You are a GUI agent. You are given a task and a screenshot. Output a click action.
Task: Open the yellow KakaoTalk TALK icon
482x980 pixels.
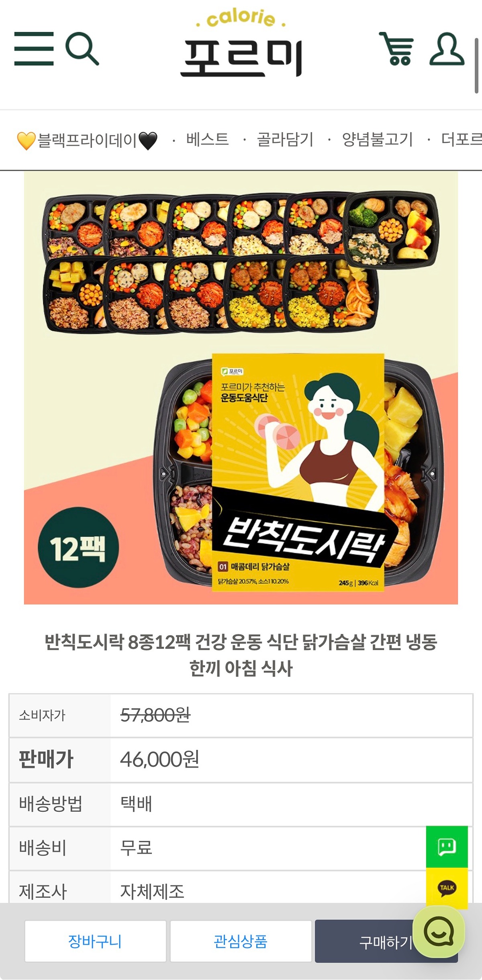click(x=447, y=888)
